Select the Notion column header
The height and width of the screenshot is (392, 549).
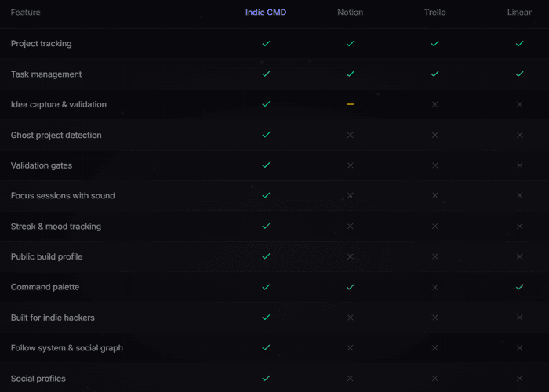coord(350,13)
